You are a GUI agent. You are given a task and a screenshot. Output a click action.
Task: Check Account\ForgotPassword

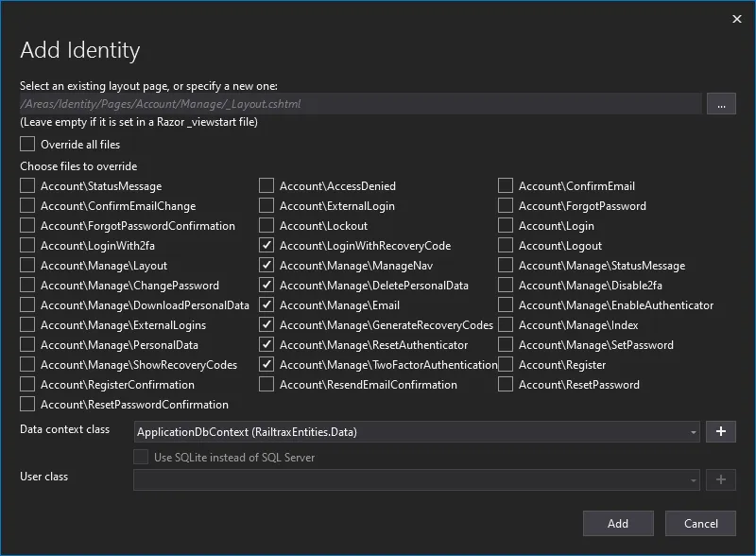point(506,205)
